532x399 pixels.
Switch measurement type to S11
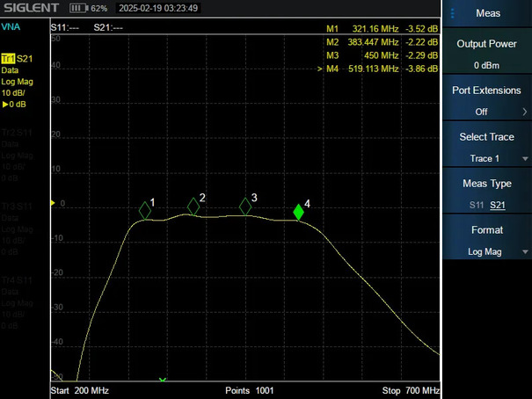coord(476,205)
